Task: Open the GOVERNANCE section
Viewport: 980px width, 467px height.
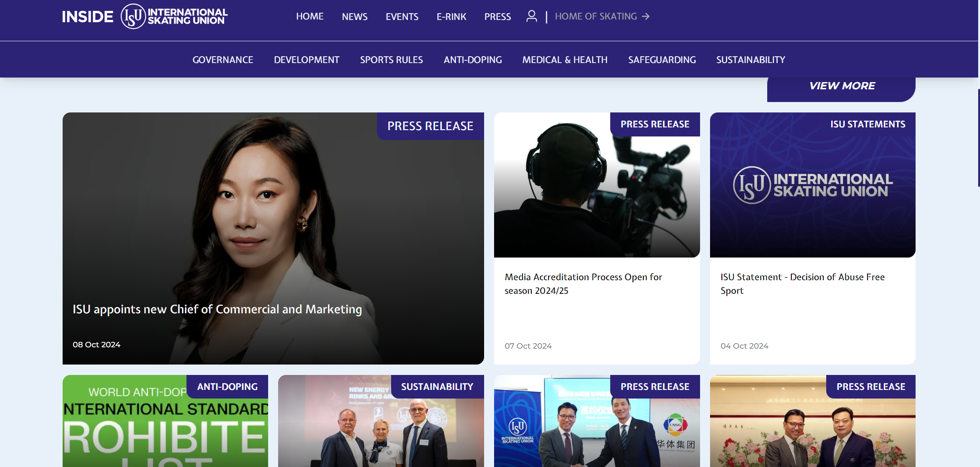Action: pos(223,60)
